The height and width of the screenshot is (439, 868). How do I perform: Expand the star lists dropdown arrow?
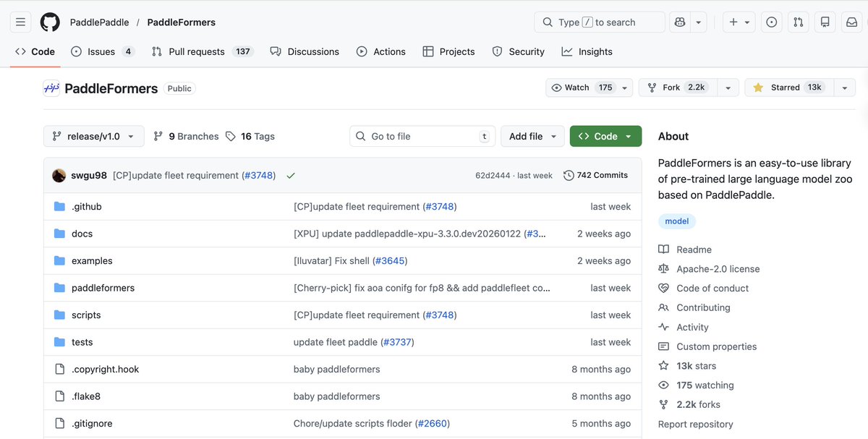pyautogui.click(x=844, y=88)
